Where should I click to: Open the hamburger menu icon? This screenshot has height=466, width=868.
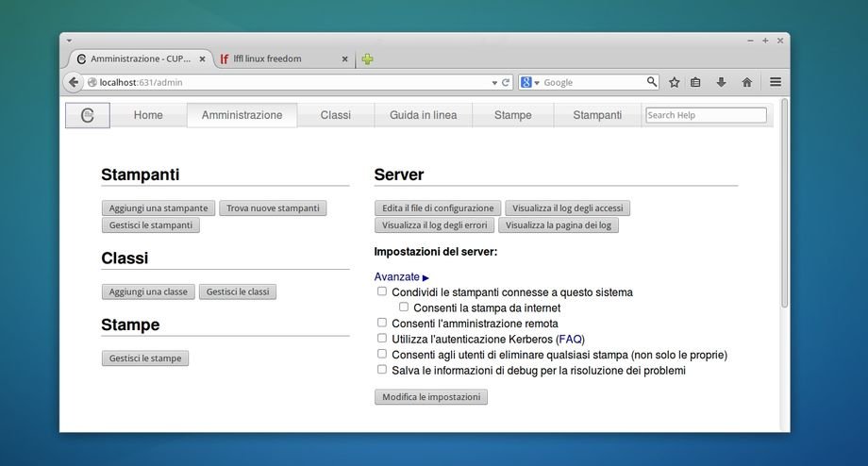click(x=775, y=82)
